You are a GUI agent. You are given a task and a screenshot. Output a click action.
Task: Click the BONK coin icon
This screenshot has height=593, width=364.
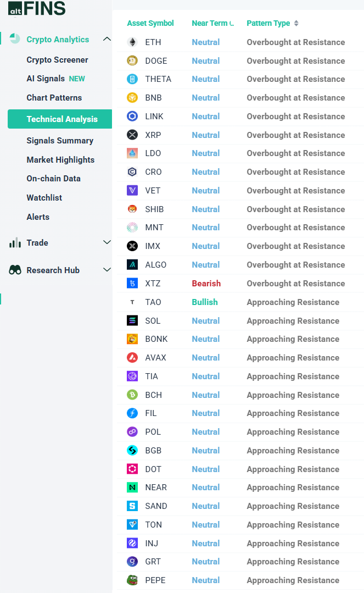[x=132, y=339]
